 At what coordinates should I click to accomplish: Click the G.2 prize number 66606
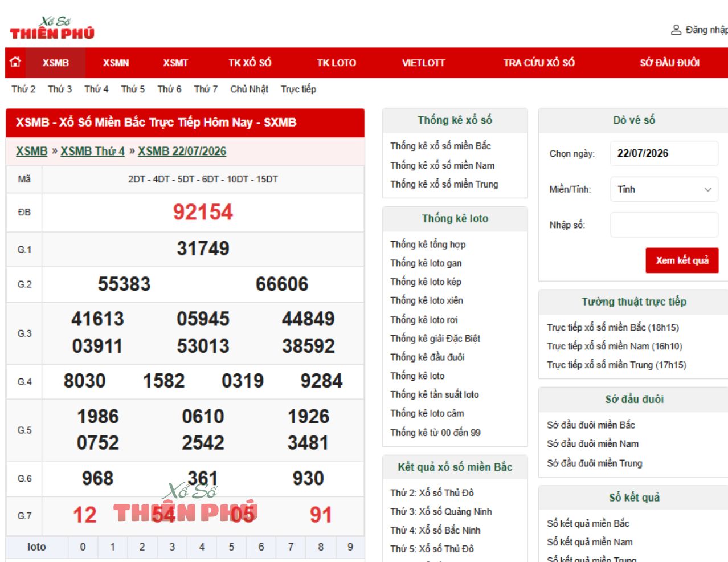[282, 284]
